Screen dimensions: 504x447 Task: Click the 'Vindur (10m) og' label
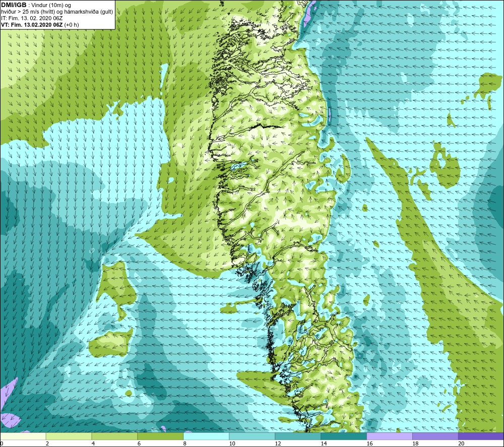point(51,5)
